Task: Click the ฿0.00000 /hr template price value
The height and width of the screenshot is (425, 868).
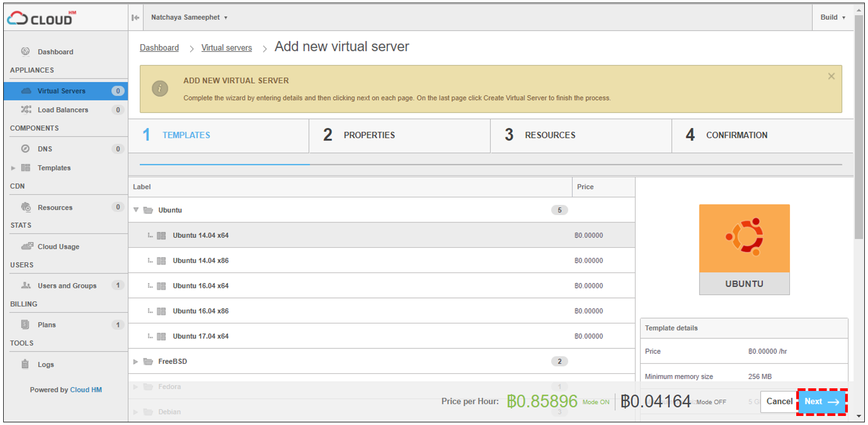Action: pyautogui.click(x=768, y=352)
